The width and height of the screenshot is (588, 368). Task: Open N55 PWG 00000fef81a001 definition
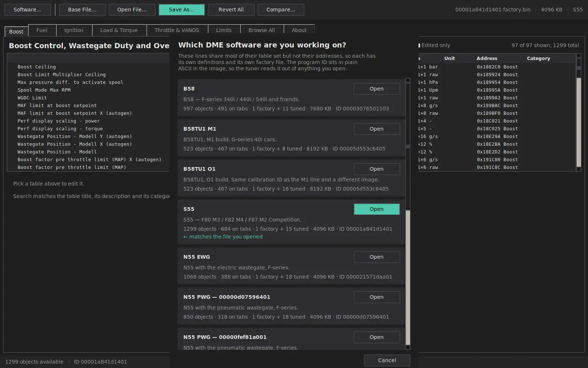click(x=377, y=337)
